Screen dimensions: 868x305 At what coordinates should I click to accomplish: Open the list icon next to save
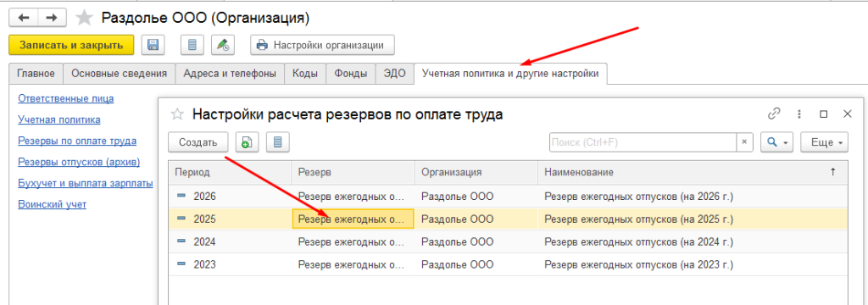[x=192, y=46]
